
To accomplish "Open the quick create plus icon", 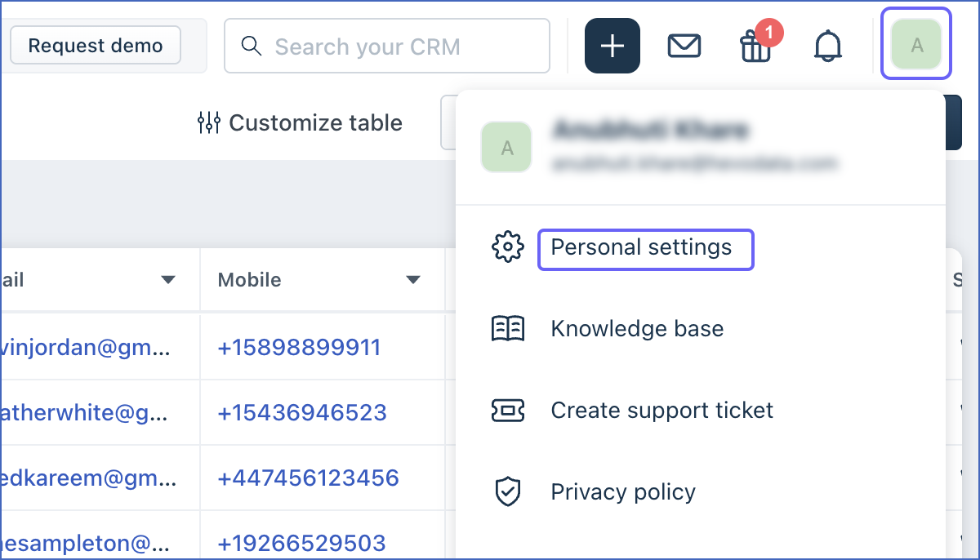I will [x=612, y=46].
